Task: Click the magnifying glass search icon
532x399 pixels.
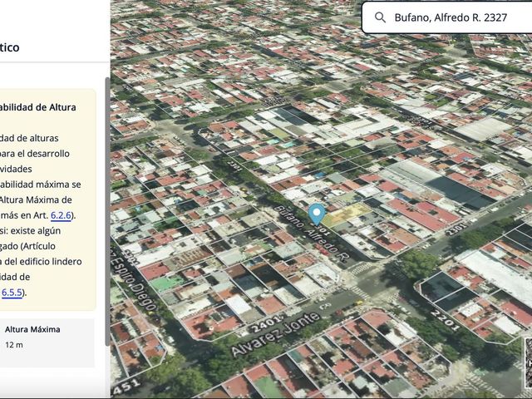Action: [380, 17]
